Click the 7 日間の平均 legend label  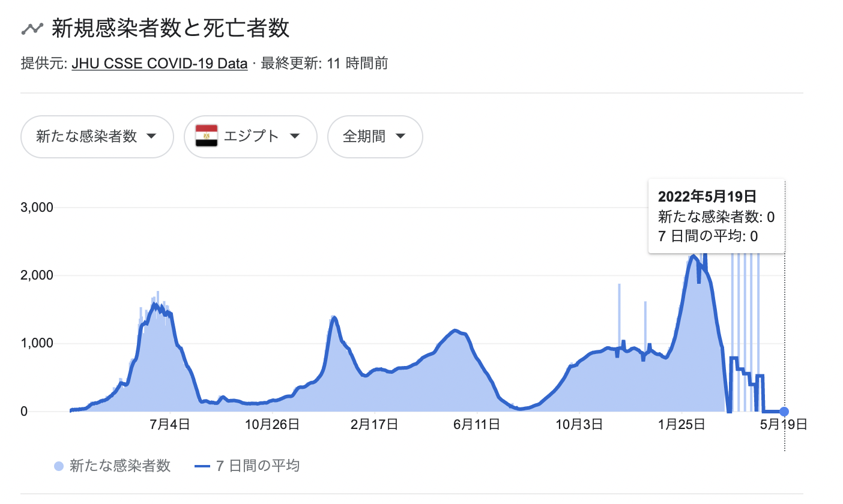coord(258,466)
